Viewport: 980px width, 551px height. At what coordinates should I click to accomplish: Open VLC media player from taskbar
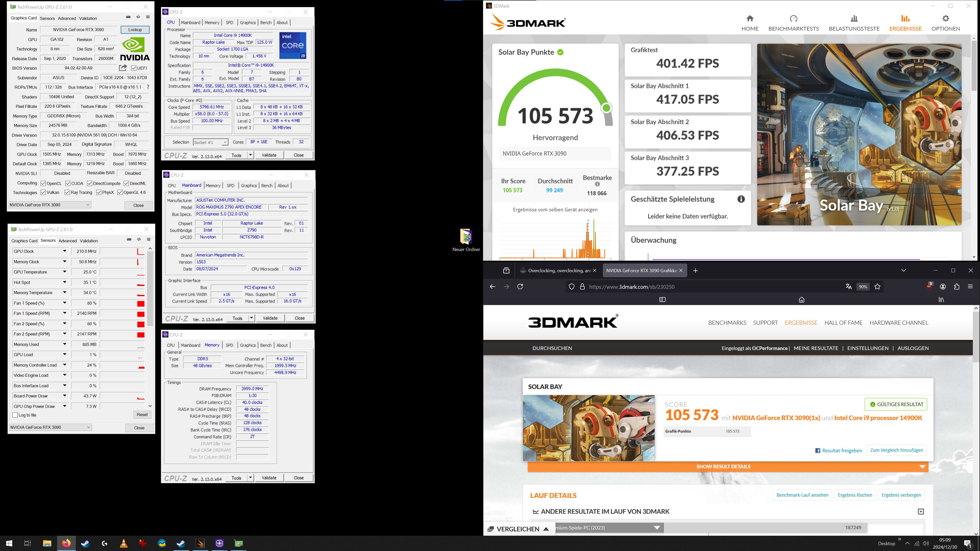[x=124, y=543]
